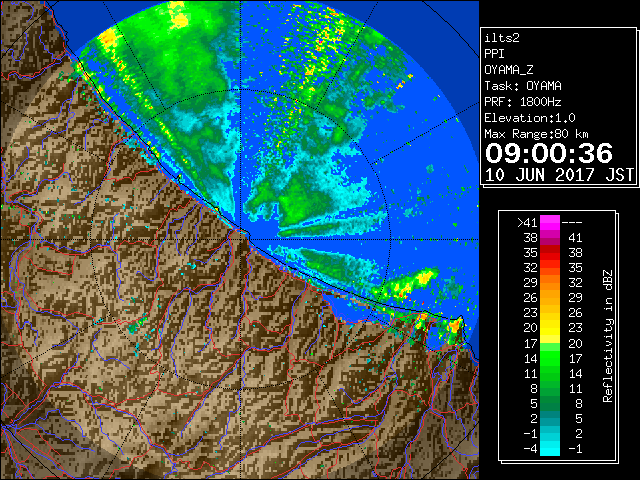Click the 'OYAMA_Z' product name

click(509, 70)
